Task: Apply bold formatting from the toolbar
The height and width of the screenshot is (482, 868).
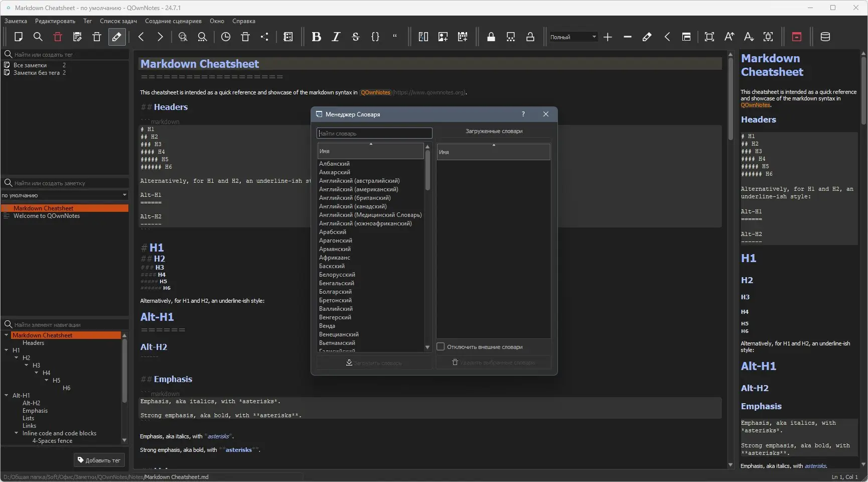Action: (x=316, y=37)
